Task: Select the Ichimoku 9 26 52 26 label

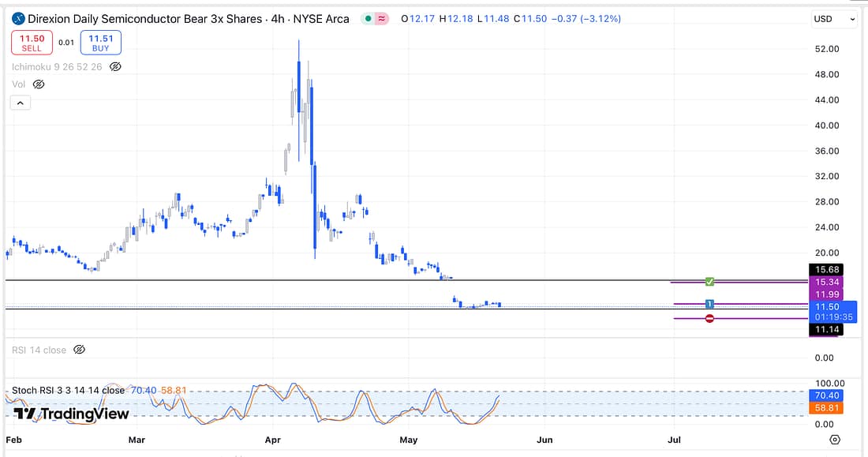Action: (56, 67)
